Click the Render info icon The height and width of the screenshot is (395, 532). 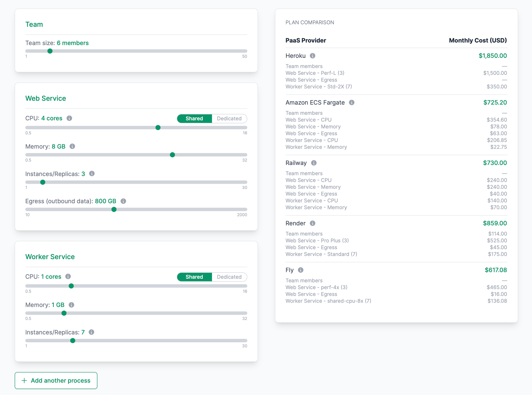click(x=313, y=223)
